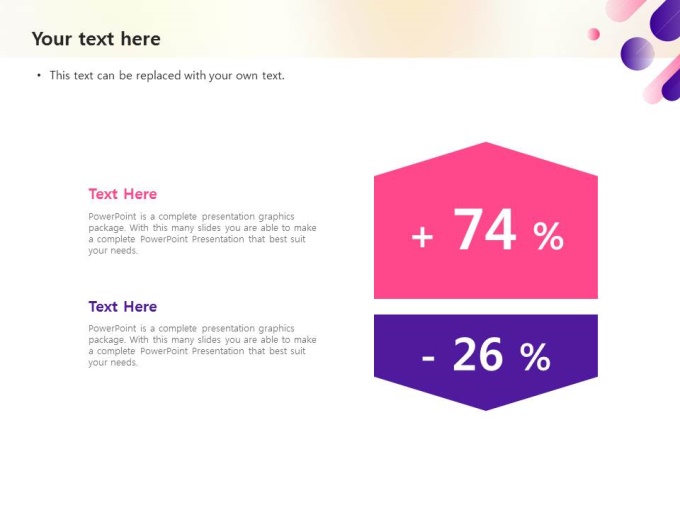Click the small pink circle decoration
The image size is (680, 510).
(x=594, y=34)
